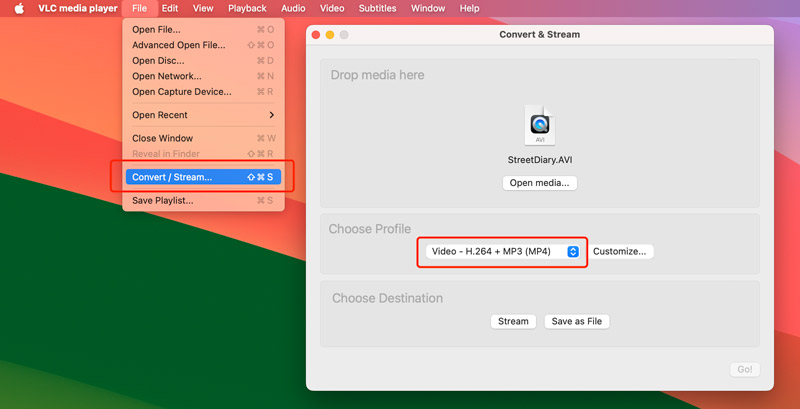Open the Audio menu
This screenshot has height=409, width=800.
pos(293,9)
